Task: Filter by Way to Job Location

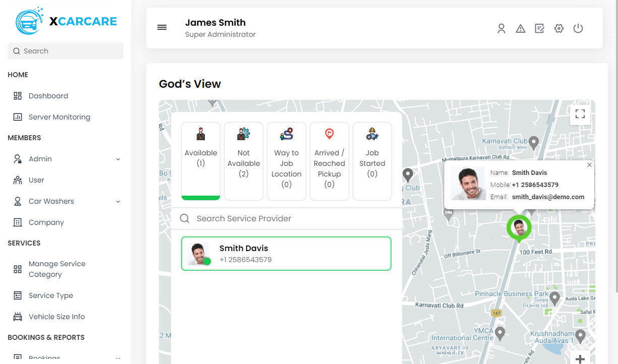Action: (x=287, y=160)
